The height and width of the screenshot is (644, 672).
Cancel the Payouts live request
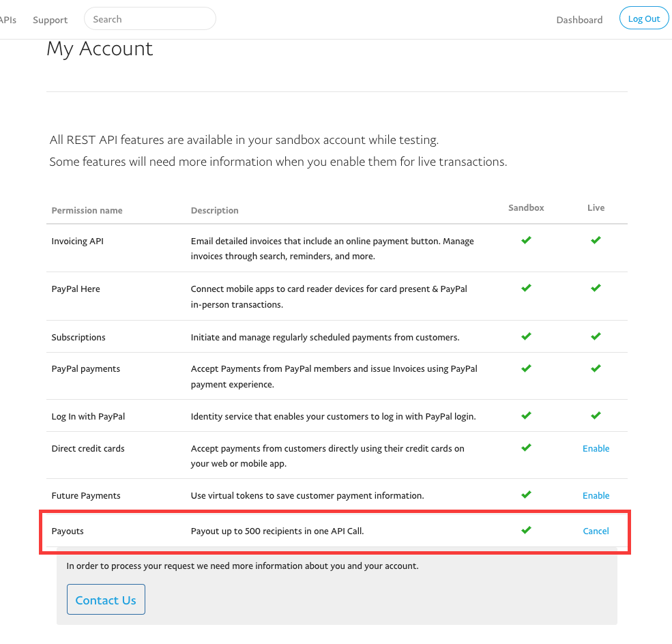point(596,531)
